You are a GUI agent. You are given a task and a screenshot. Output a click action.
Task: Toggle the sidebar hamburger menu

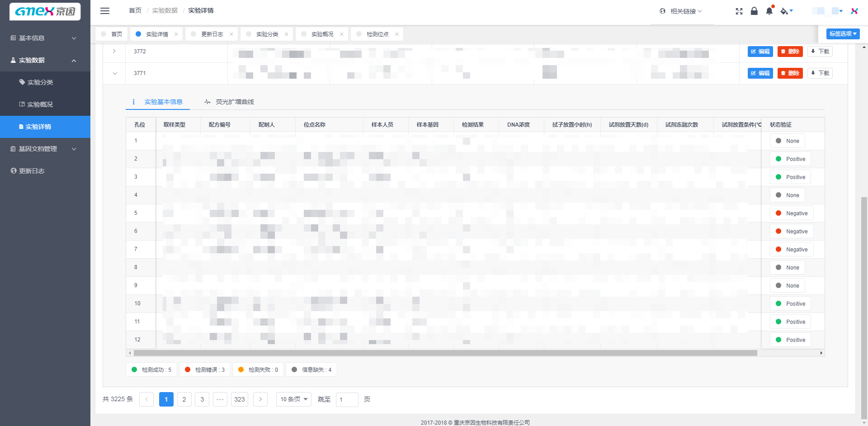click(x=105, y=11)
